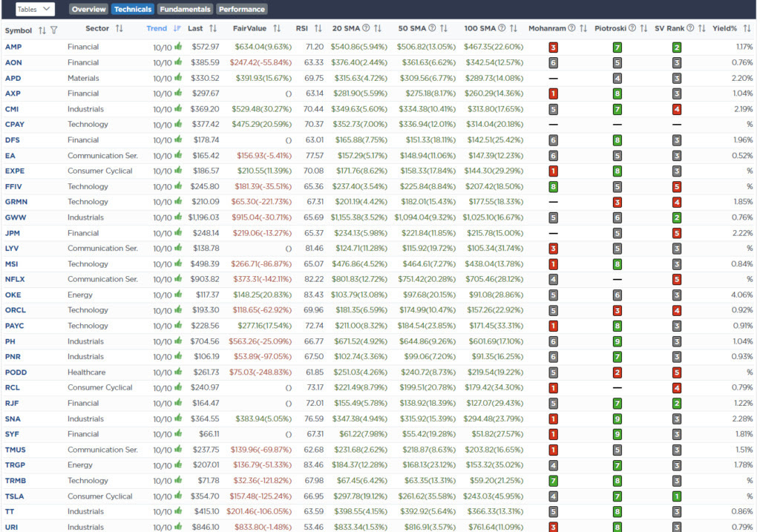
Task: Click the Mohanram score badge for TRMB
Action: (x=553, y=481)
